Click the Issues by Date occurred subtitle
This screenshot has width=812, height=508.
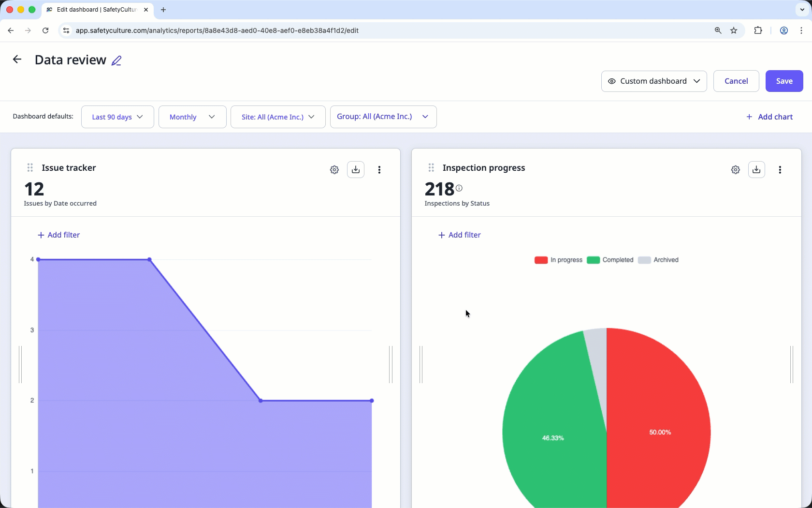click(60, 203)
